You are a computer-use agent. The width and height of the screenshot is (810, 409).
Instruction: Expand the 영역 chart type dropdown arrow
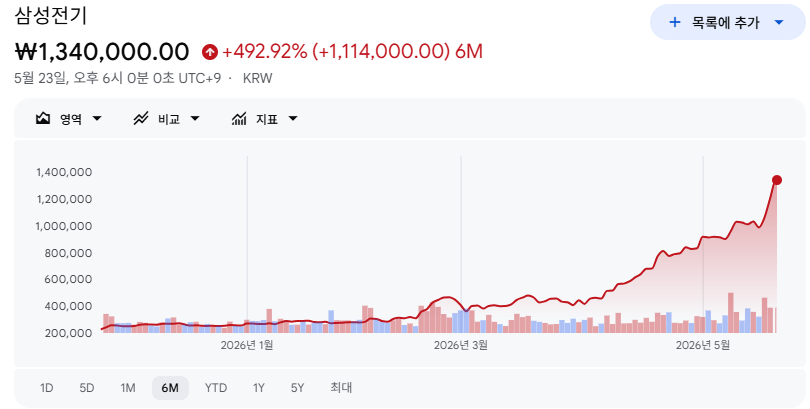tap(97, 119)
